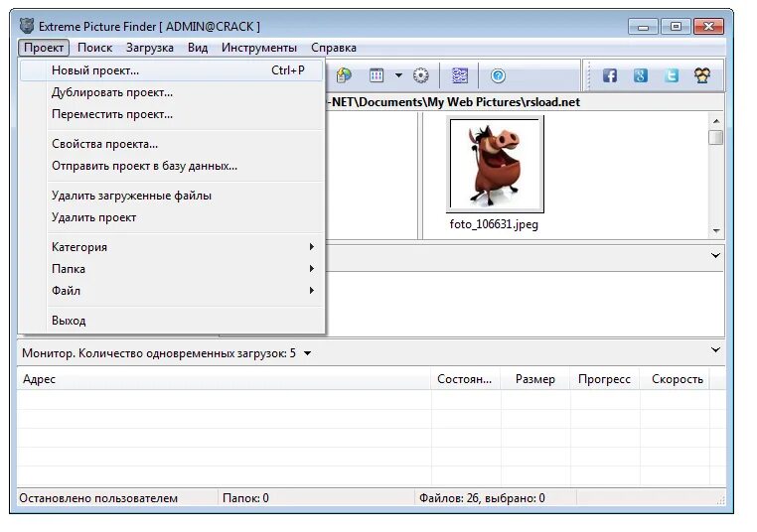Viewport: 757px width, 532px height.
Task: Click the Extreme Picture Finder title bar icon
Action: click(27, 26)
